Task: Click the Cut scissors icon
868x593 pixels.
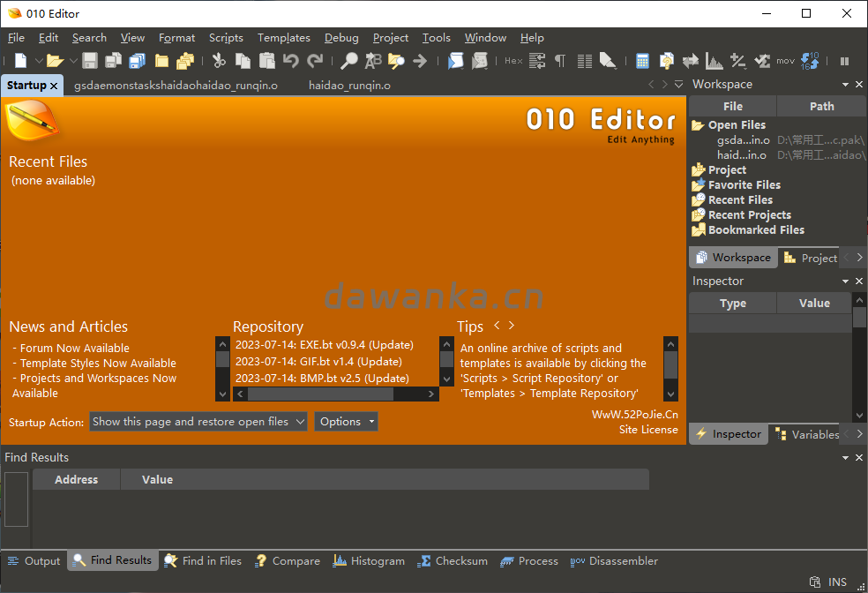Action: click(x=219, y=60)
